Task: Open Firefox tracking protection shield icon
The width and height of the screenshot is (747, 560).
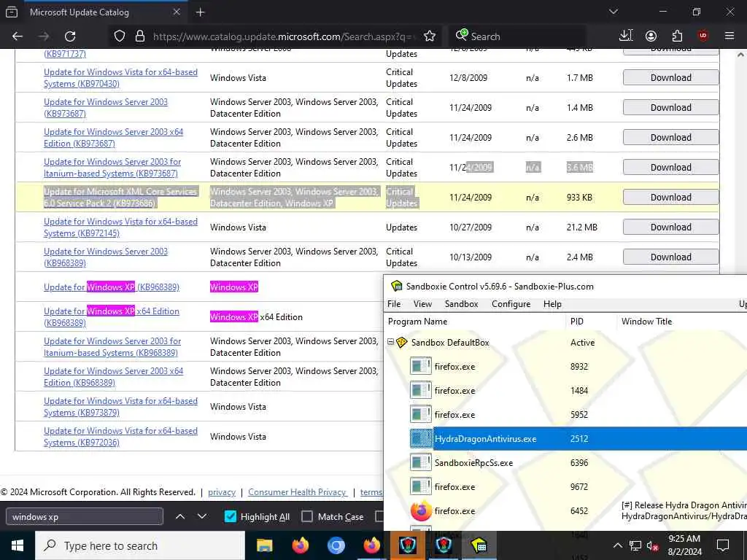Action: (x=120, y=36)
